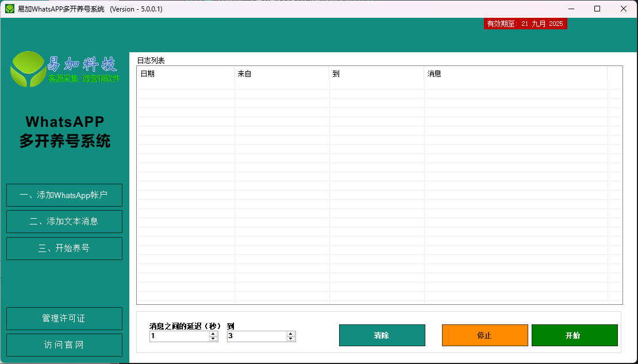Close the application window
The image size is (638, 364).
[624, 9]
